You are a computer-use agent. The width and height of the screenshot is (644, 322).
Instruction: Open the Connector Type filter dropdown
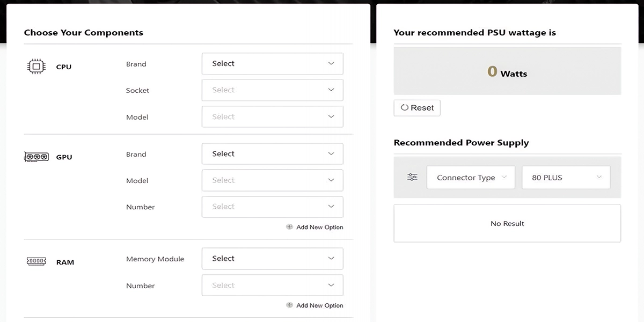pos(471,178)
